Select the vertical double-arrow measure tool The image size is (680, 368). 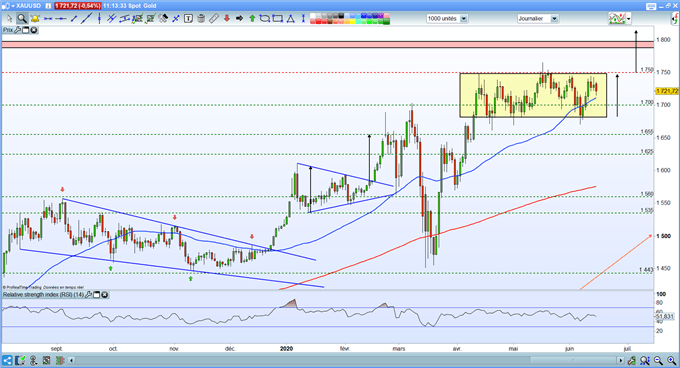click(303, 19)
